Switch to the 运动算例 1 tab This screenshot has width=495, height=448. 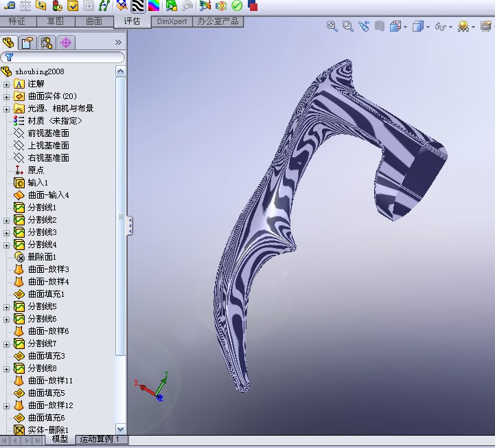pos(102,439)
